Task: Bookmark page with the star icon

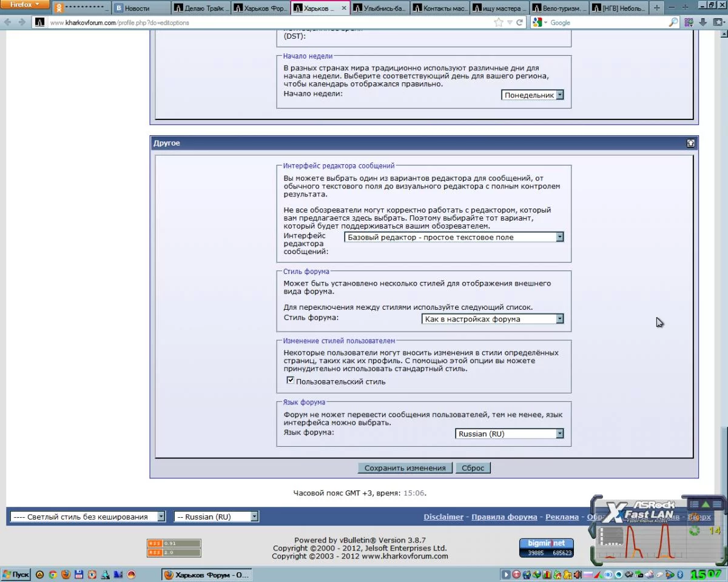Action: click(499, 22)
